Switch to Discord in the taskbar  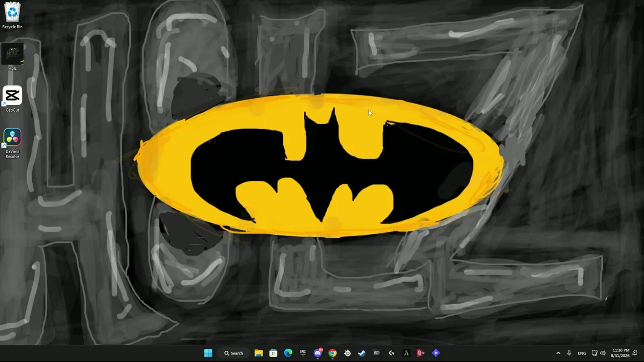(x=317, y=353)
